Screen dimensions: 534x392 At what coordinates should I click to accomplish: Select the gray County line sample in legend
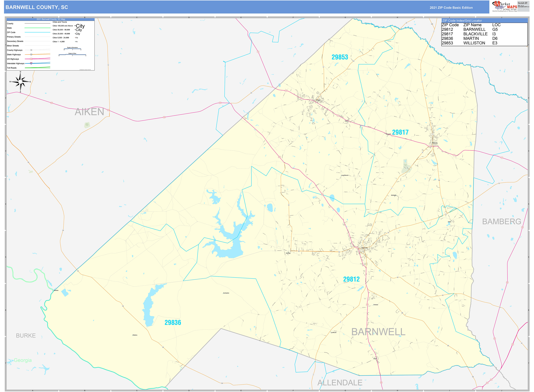click(x=38, y=24)
